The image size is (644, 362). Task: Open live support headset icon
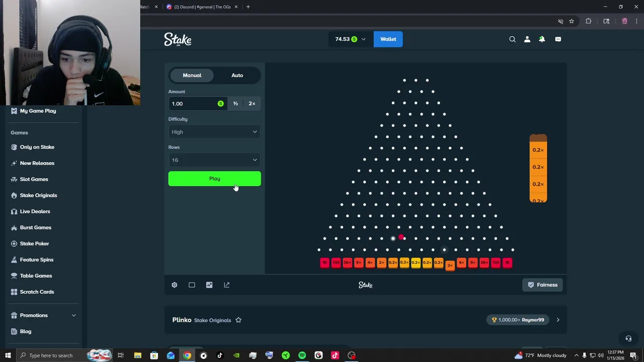[628, 338]
